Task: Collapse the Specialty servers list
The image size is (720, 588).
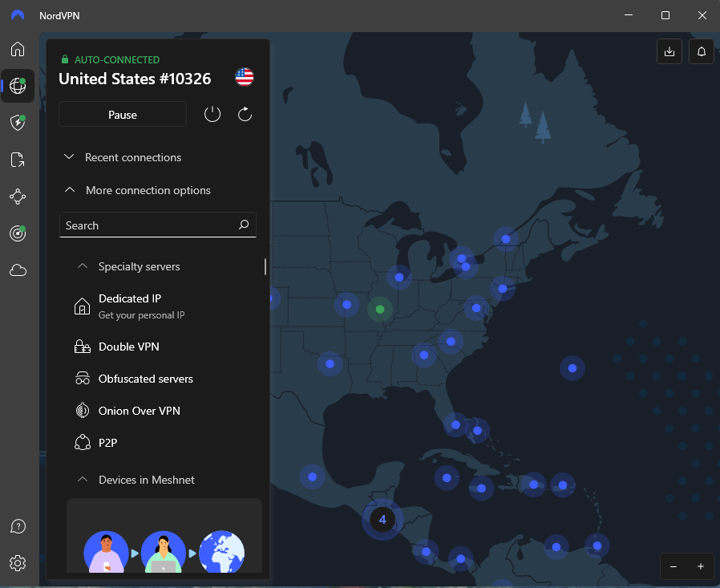Action: click(x=139, y=266)
